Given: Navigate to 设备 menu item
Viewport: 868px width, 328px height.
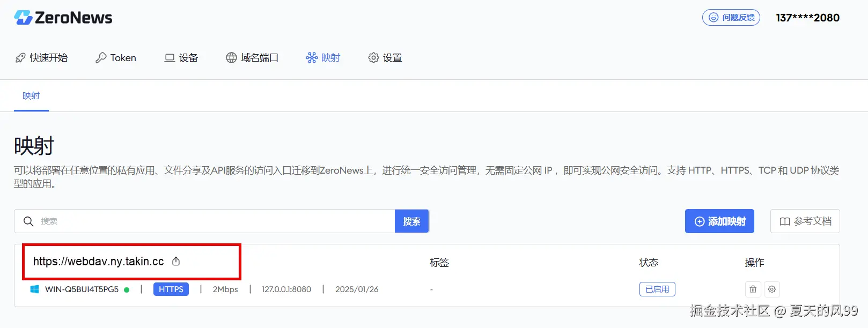Looking at the screenshot, I should coord(181,58).
